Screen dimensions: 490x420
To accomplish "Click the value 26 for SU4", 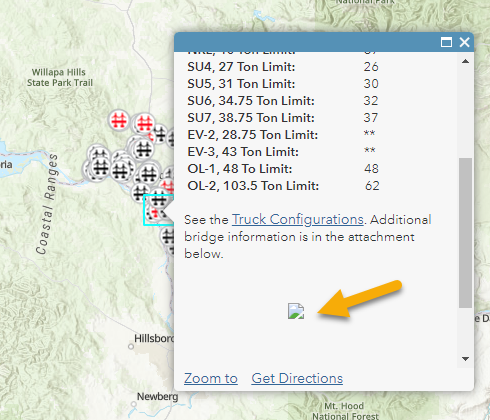I will [371, 67].
